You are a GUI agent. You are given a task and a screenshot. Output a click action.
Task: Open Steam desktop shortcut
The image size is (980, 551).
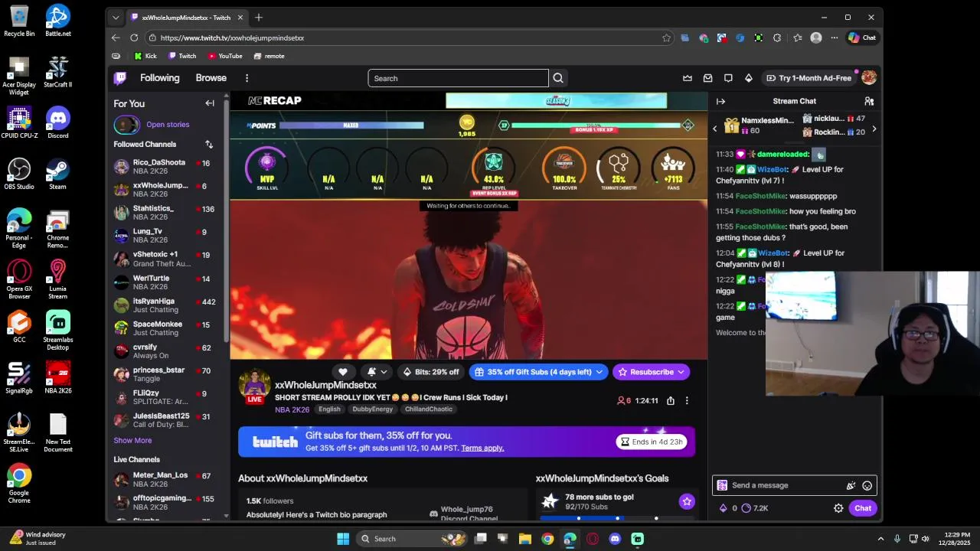point(57,174)
